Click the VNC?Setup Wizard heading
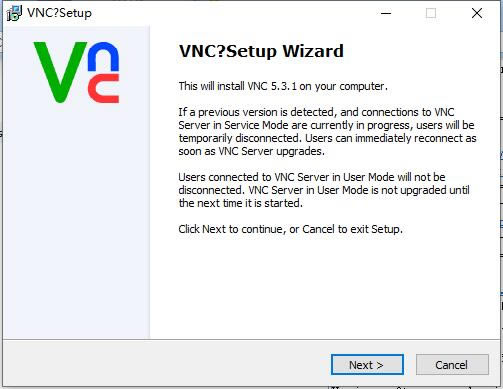The image size is (503, 389). point(261,51)
